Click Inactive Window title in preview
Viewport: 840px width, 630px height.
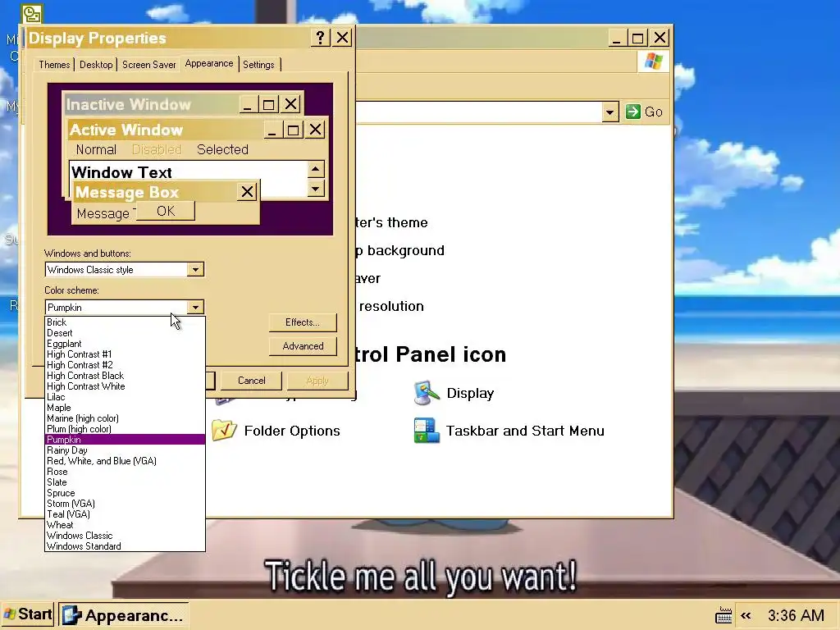click(x=129, y=104)
